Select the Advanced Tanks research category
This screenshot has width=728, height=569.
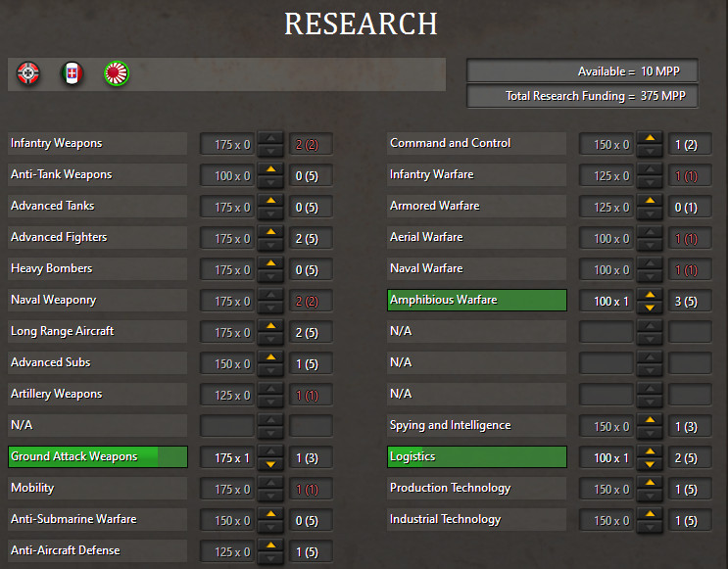pyautogui.click(x=98, y=206)
